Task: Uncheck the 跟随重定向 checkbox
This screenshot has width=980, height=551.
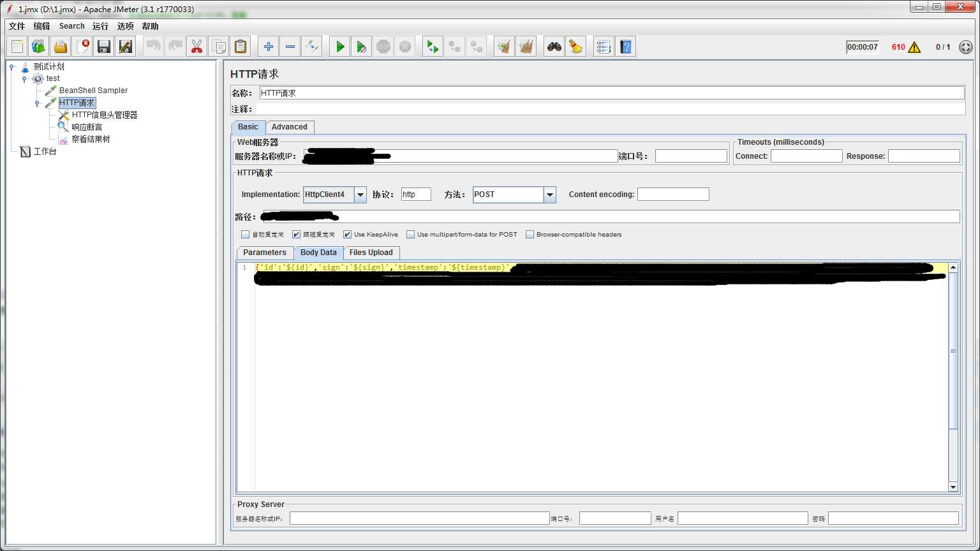Action: click(x=296, y=235)
